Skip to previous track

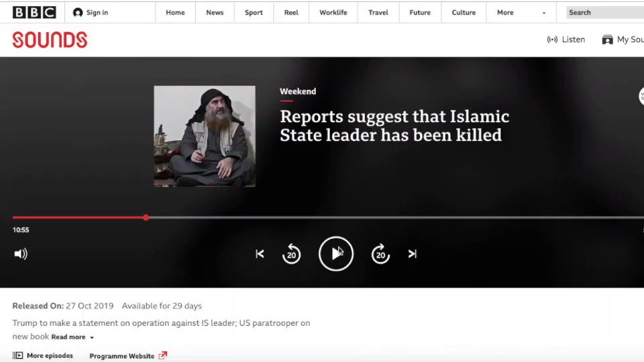coord(260,254)
